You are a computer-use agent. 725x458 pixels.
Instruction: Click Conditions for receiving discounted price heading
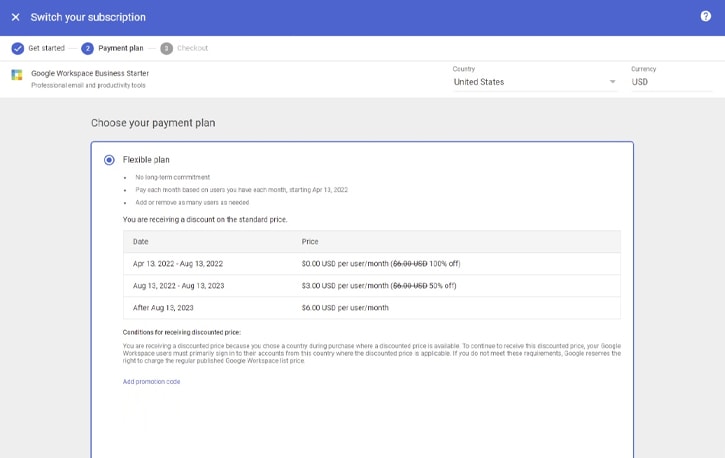pos(182,332)
